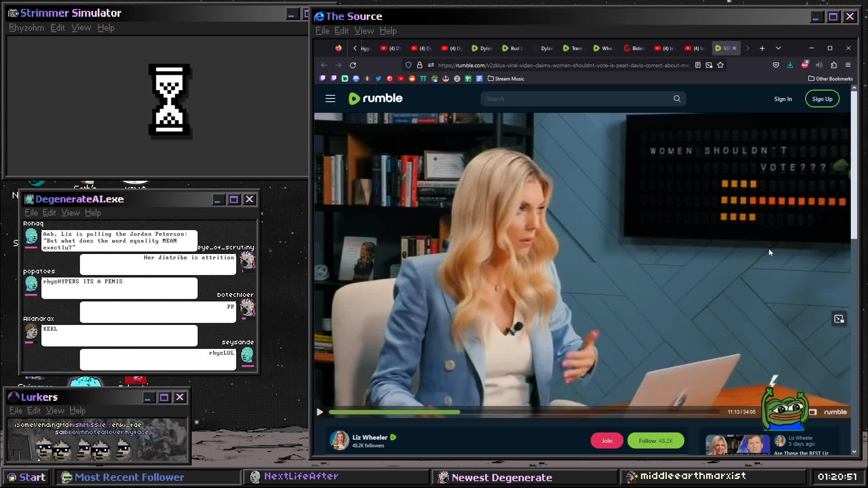Screen dimensions: 868x488
Task: Open the first Twitch bookmark icon
Action: 322,79
